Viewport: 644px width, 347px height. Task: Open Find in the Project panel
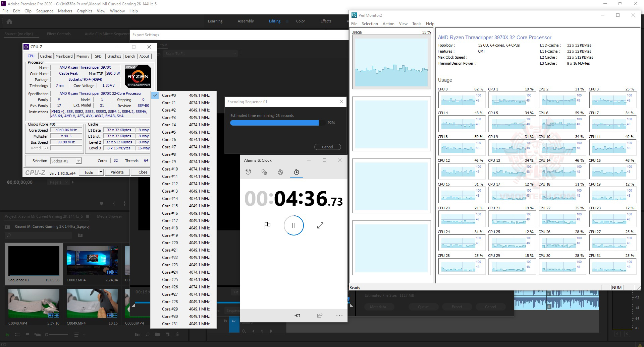tap(148, 335)
